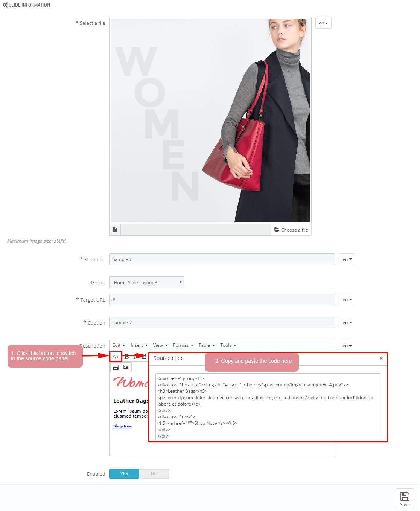Open the Group dropdown Home Slide Layout 3
The height and width of the screenshot is (511, 420).
147,282
